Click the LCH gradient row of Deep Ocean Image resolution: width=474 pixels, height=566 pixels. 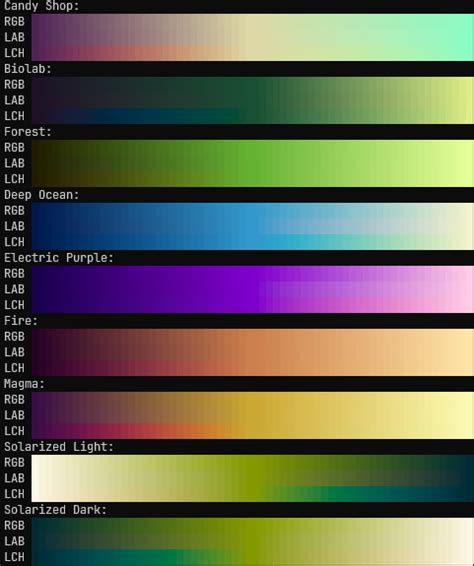point(253,242)
